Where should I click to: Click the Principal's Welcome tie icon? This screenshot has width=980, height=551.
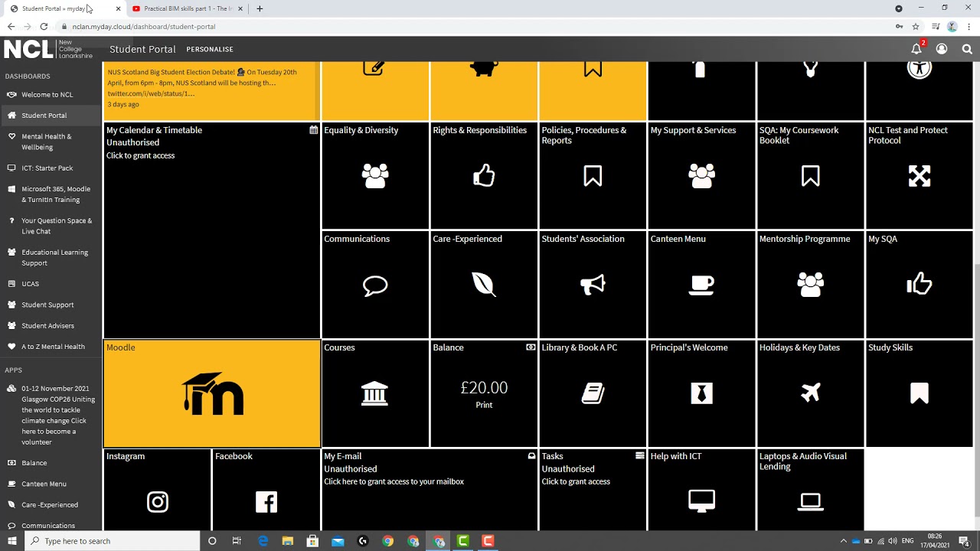coord(701,393)
